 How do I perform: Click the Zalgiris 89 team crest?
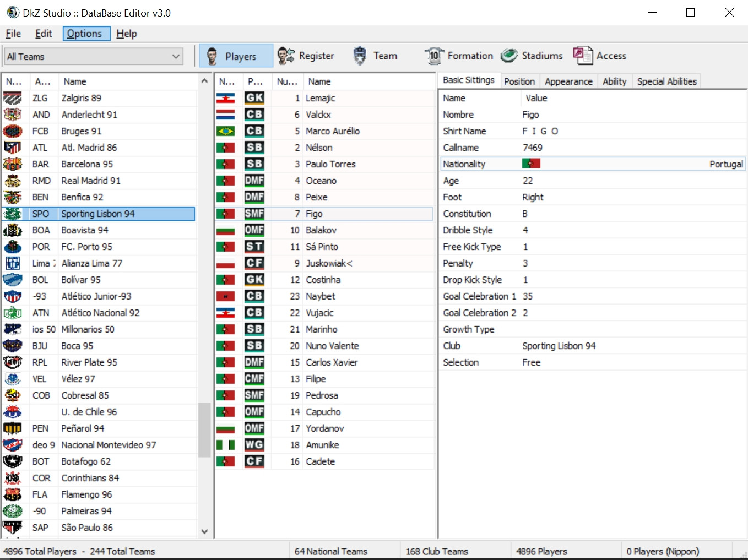13,98
